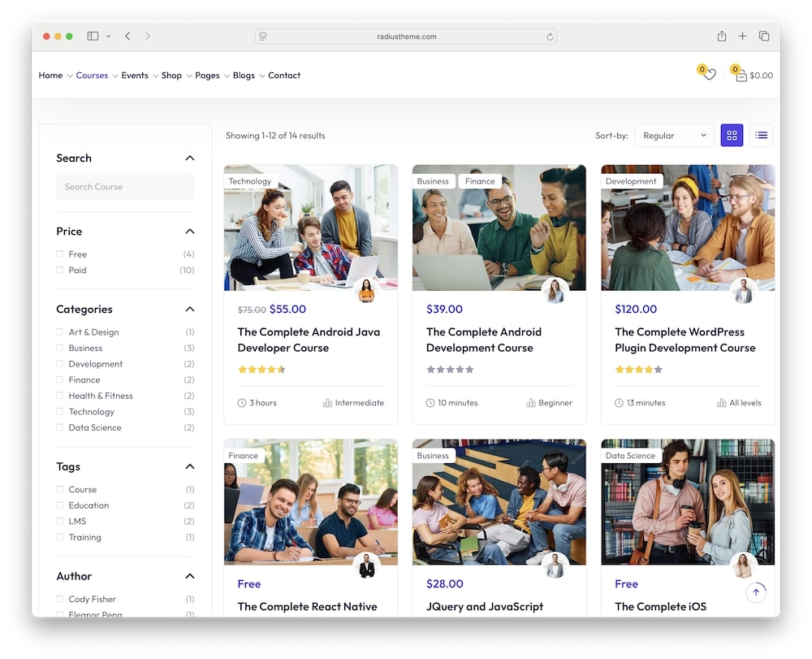
Task: Collapse the Tags filter section
Action: pos(190,466)
